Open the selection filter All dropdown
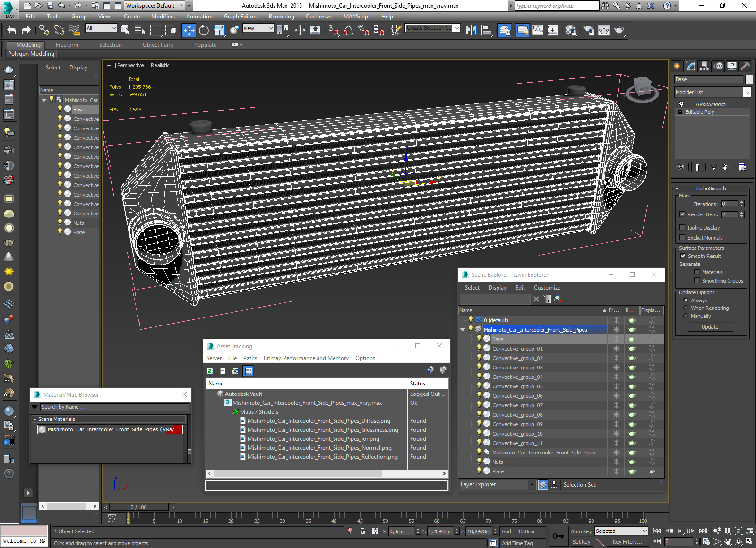Viewport: 756px width, 548px height. (x=101, y=28)
